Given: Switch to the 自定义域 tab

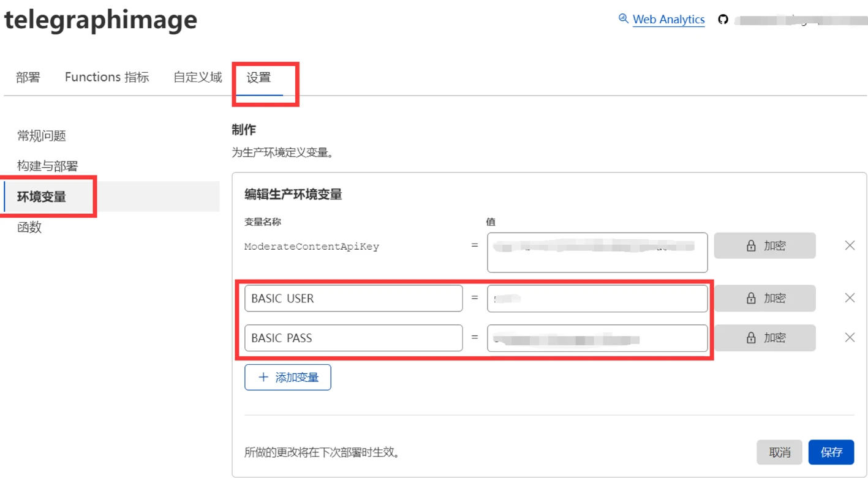Looking at the screenshot, I should (197, 77).
